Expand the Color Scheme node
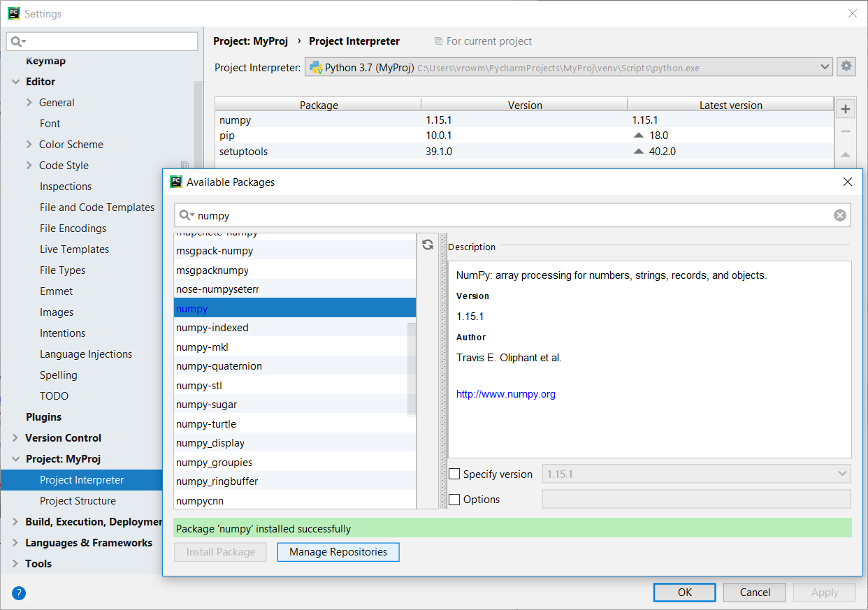 [29, 145]
